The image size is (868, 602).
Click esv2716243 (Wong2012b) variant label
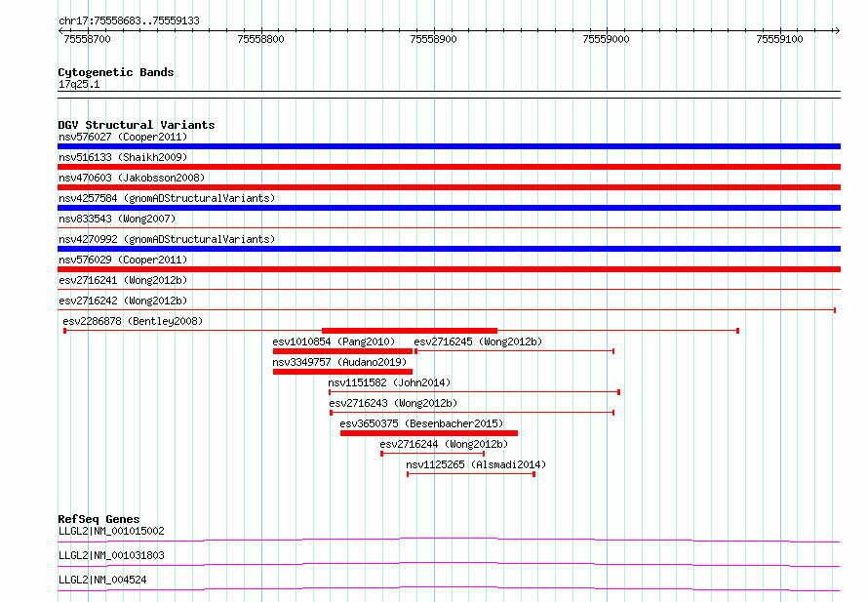(x=393, y=403)
